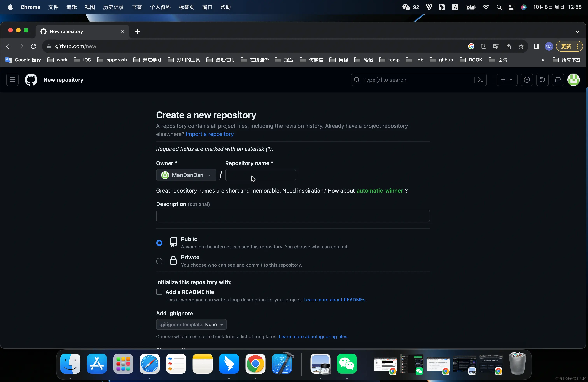588x382 pixels.
Task: Click the user avatar in GitHub header
Action: click(573, 80)
